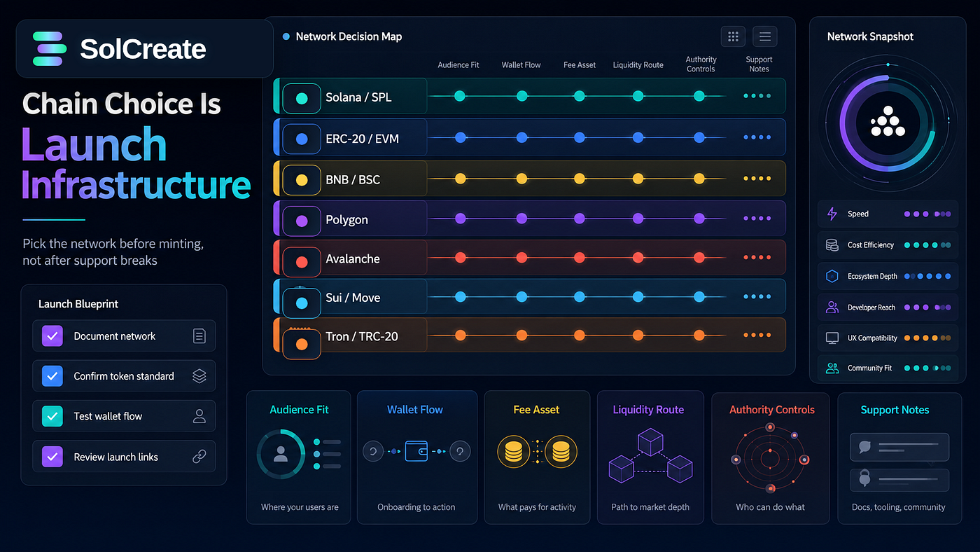Image resolution: width=980 pixels, height=552 pixels.
Task: Click the hexagon Ecosystem Depth icon
Action: point(832,276)
